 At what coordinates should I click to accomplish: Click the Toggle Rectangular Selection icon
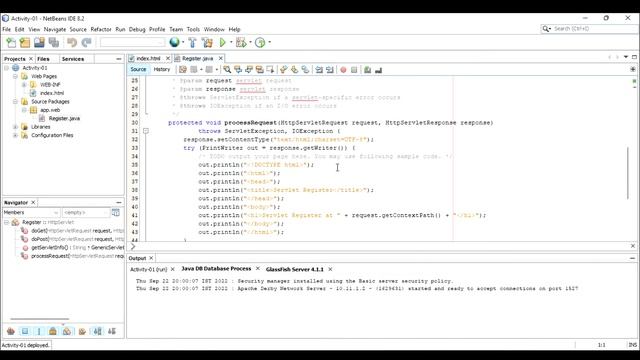point(270,70)
